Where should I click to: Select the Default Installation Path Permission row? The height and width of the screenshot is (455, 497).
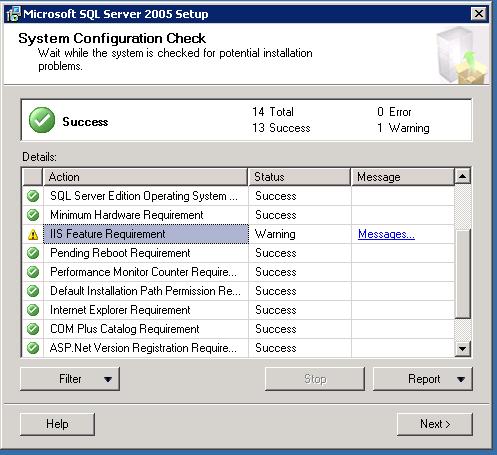pyautogui.click(x=238, y=291)
